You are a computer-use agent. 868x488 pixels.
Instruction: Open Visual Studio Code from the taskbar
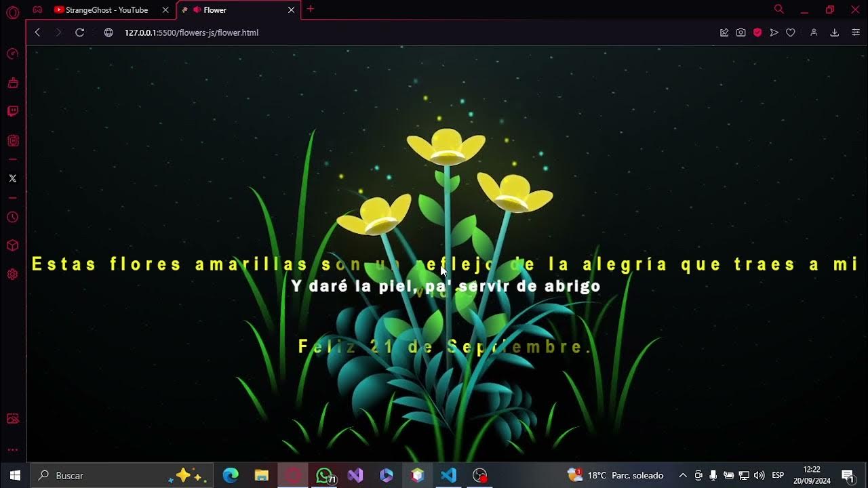[449, 475]
